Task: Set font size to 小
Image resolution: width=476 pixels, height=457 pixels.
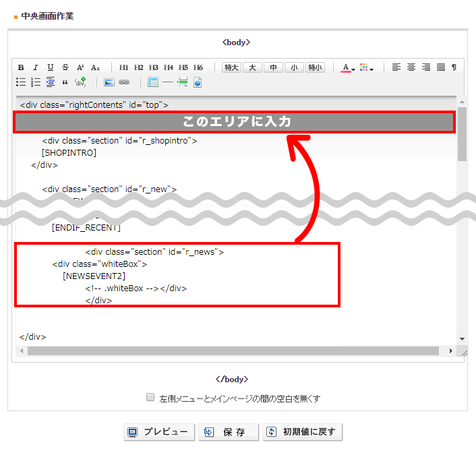Action: (x=294, y=67)
